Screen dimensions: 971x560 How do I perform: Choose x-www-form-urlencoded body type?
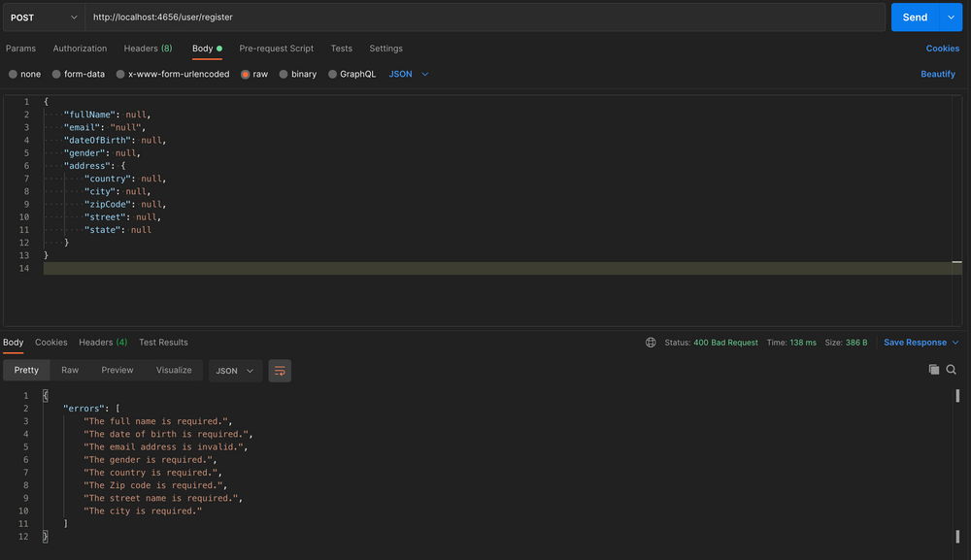(120, 75)
